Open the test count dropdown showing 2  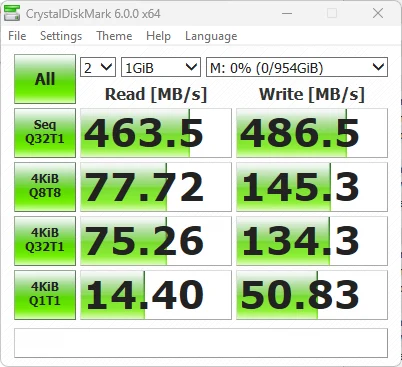98,67
